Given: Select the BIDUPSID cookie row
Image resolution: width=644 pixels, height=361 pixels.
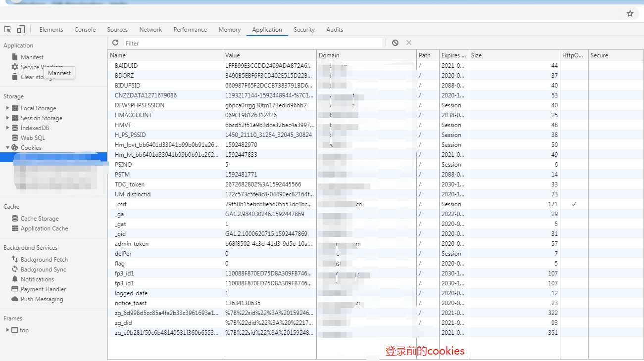Looking at the screenshot, I should tap(376, 86).
